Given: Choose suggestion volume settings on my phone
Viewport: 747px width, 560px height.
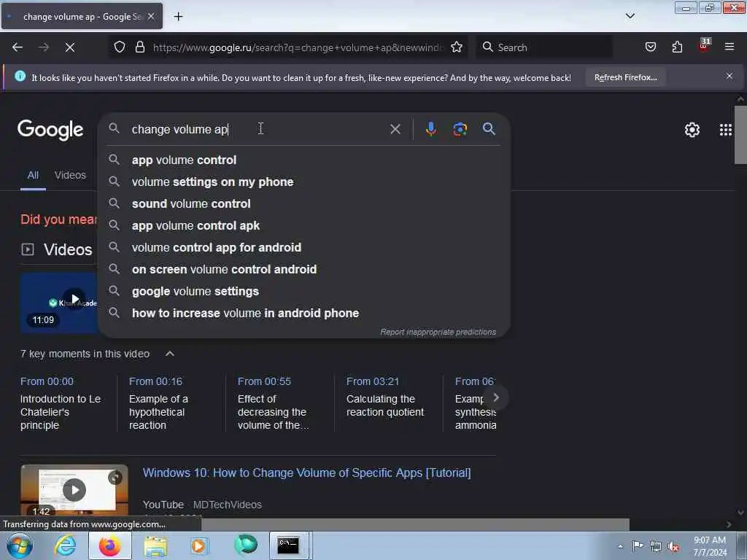Looking at the screenshot, I should click(x=304, y=182).
